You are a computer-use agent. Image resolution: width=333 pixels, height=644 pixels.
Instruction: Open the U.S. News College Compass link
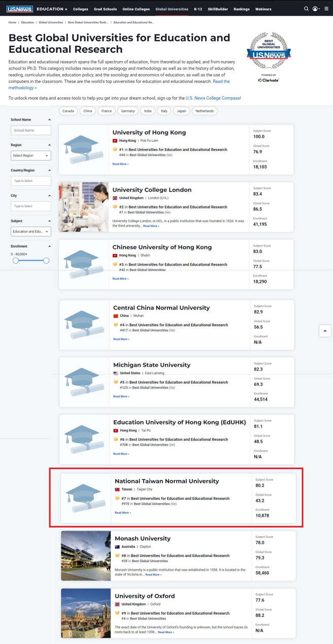coord(213,98)
